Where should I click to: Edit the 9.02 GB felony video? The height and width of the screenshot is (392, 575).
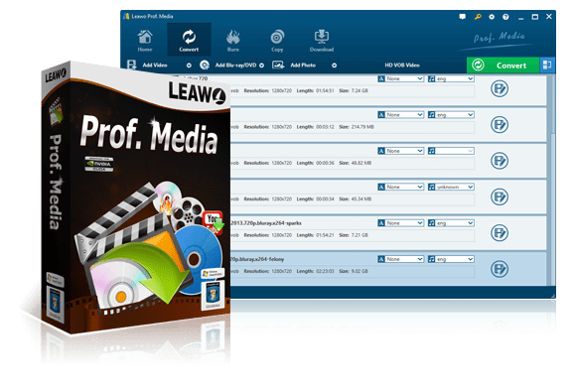tap(500, 269)
